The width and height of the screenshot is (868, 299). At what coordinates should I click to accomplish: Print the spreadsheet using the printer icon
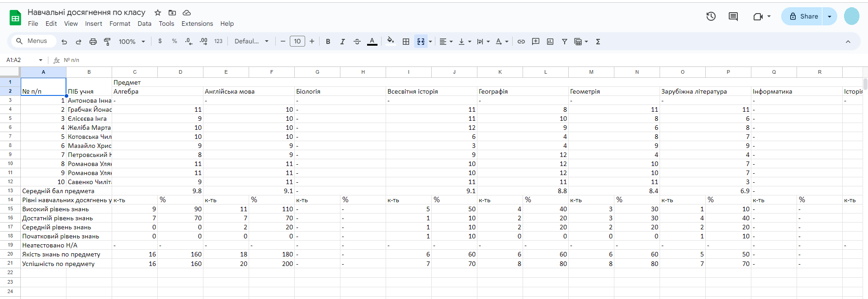(93, 42)
